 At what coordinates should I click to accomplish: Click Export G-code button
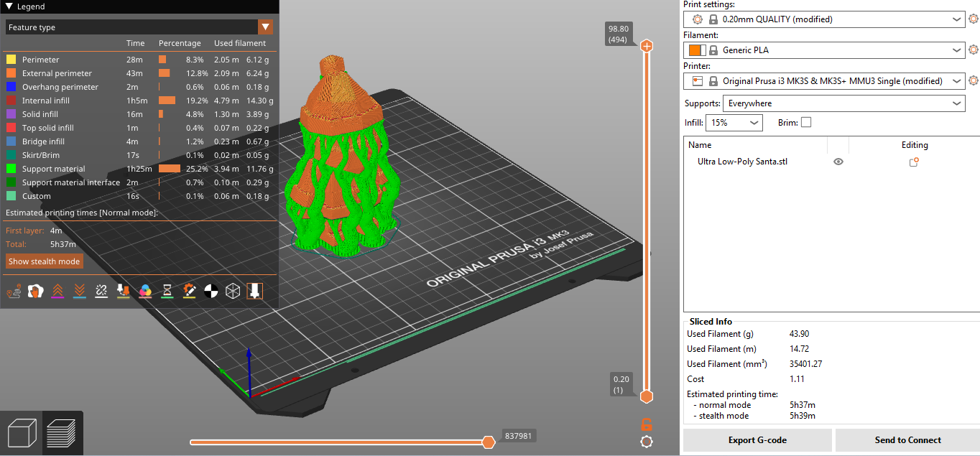tap(757, 440)
